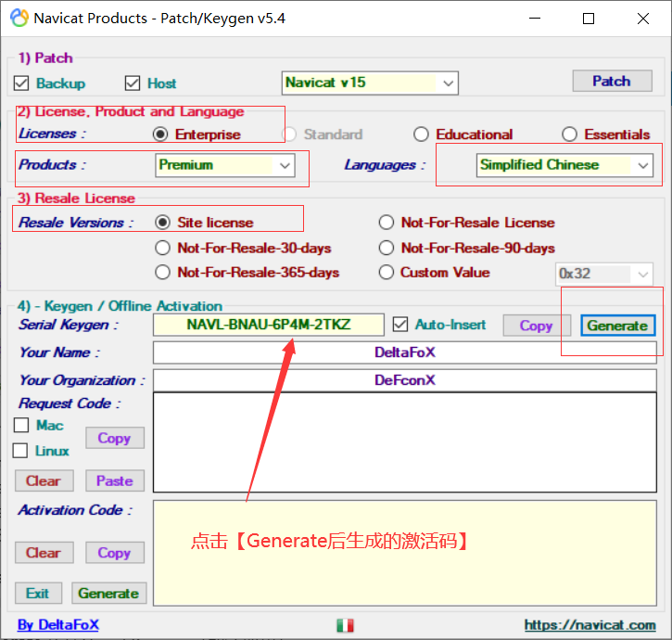Open the Simplified Chinese language dropdown

pos(564,165)
